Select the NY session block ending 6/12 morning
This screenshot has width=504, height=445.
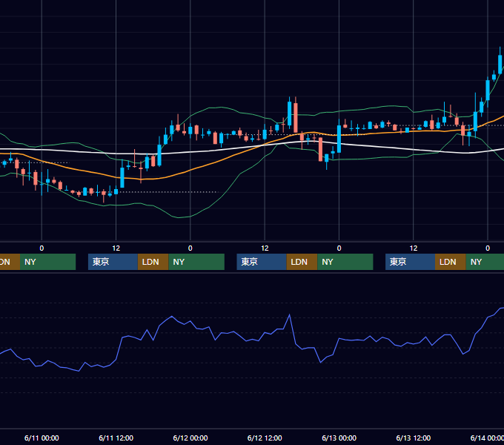(196, 262)
